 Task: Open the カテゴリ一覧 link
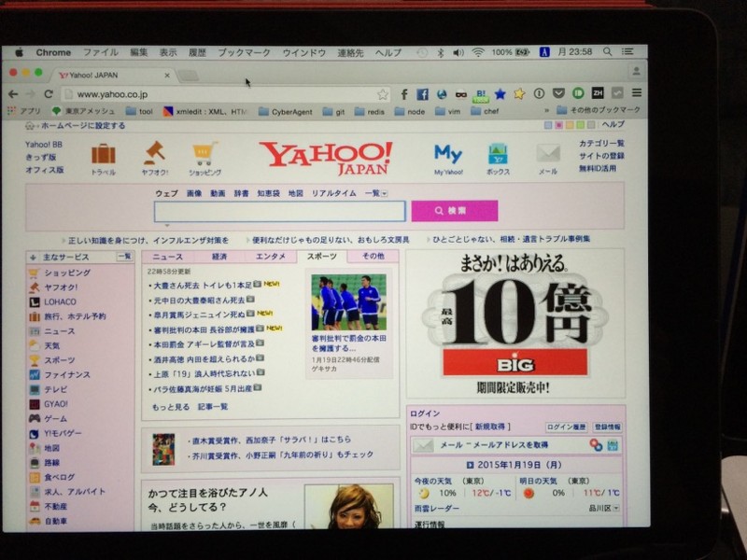[601, 144]
